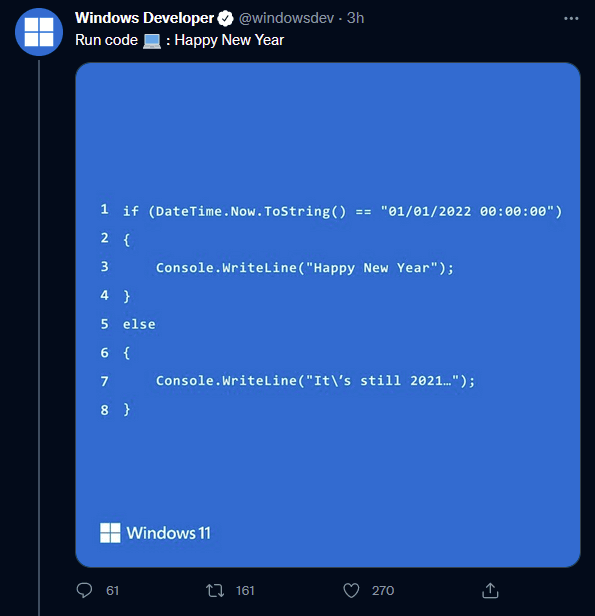Click the tweet text Happy New Year
The height and width of the screenshot is (616, 595).
[x=229, y=40]
